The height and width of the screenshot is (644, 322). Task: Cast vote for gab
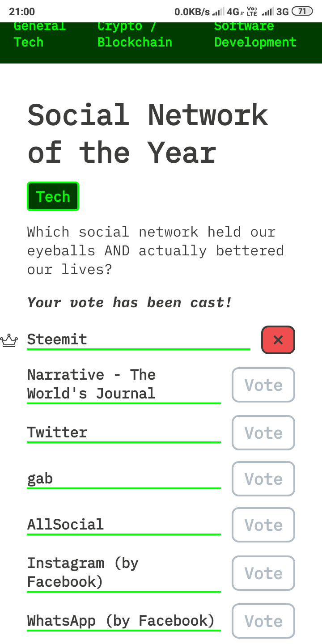point(263,479)
